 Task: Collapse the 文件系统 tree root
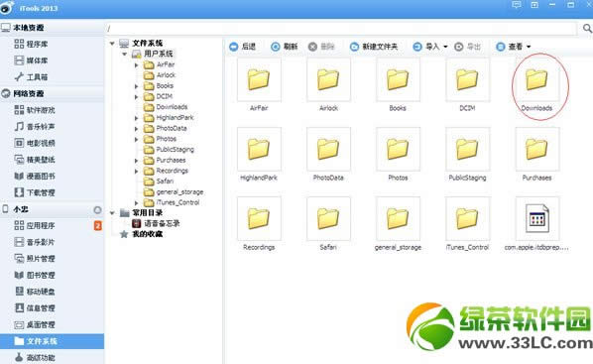click(112, 44)
